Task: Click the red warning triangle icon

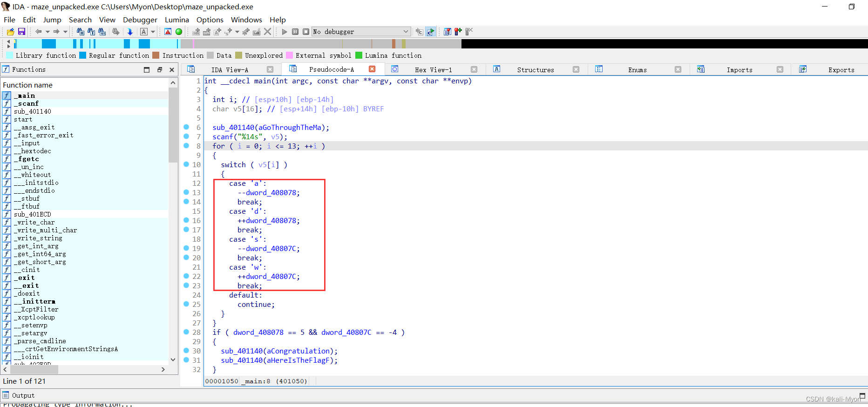Action: (x=168, y=32)
